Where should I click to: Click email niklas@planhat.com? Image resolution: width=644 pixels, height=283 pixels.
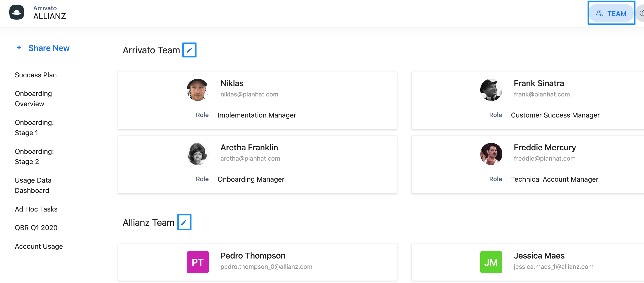tap(249, 94)
